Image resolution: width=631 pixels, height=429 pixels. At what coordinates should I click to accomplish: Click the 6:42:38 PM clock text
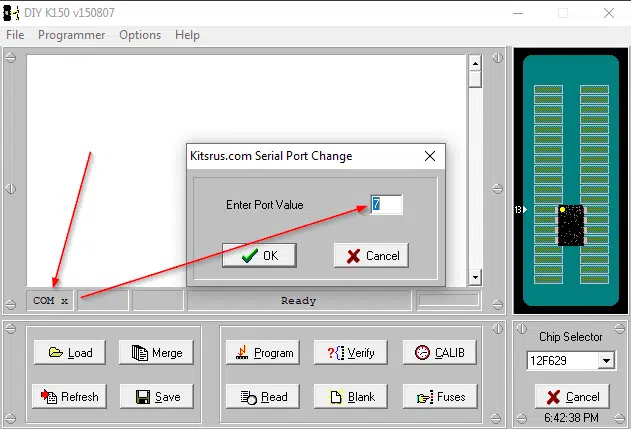571,418
